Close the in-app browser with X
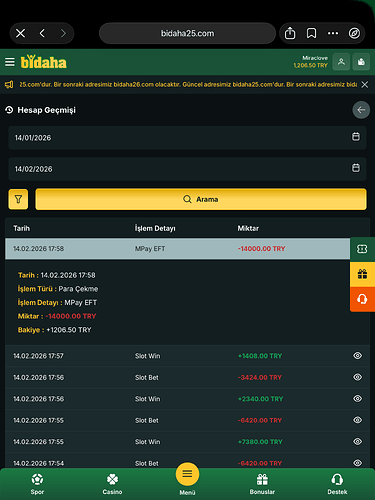This screenshot has width=375, height=500. tap(20, 33)
